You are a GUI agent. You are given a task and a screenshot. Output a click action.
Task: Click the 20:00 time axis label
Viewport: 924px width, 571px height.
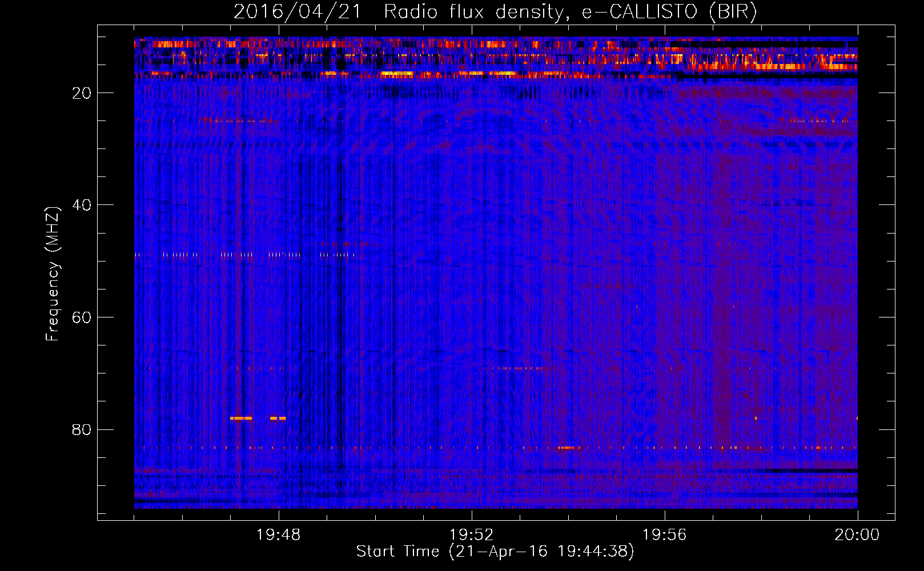point(857,535)
